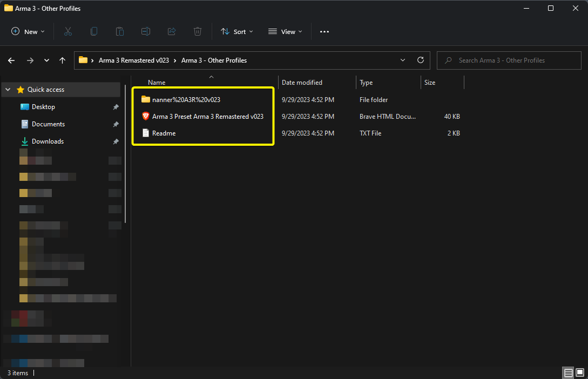Click the File folder type cell

(374, 100)
